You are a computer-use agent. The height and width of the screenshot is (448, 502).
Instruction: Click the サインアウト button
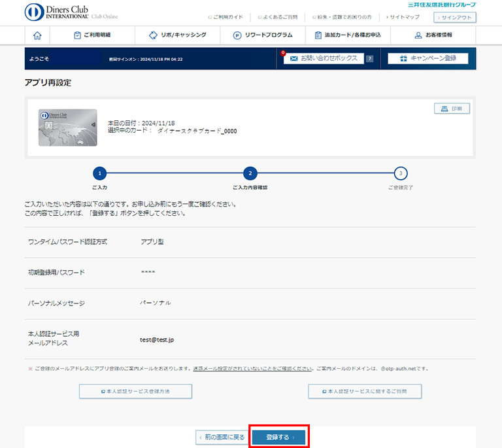coord(455,18)
